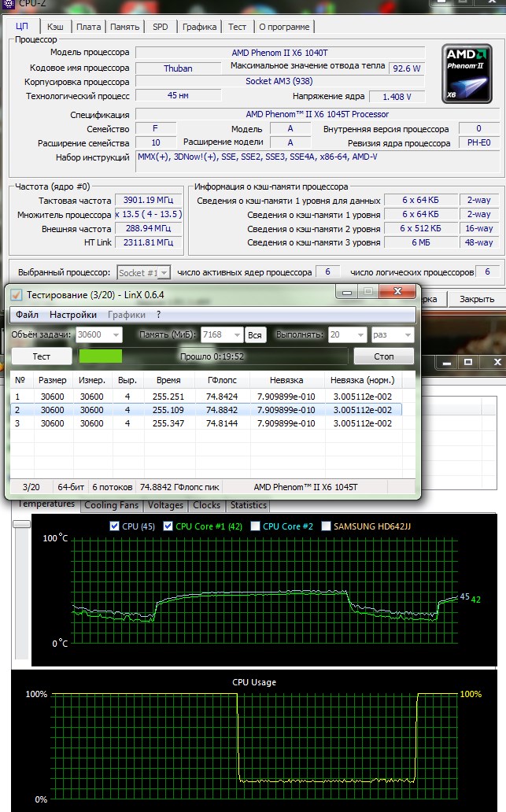506x812 pixels.
Task: Toggle the CPU Core #1 checkbox
Action: pyautogui.click(x=168, y=526)
